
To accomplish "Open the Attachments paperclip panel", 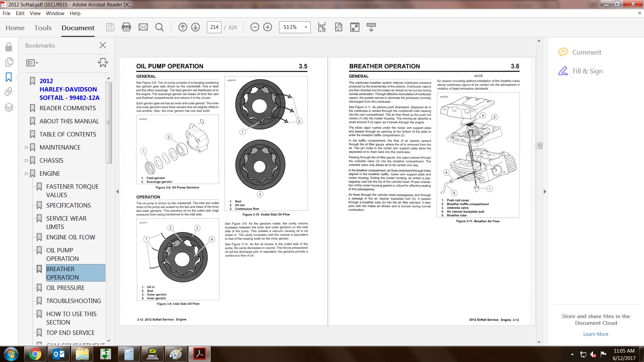I will click(9, 92).
